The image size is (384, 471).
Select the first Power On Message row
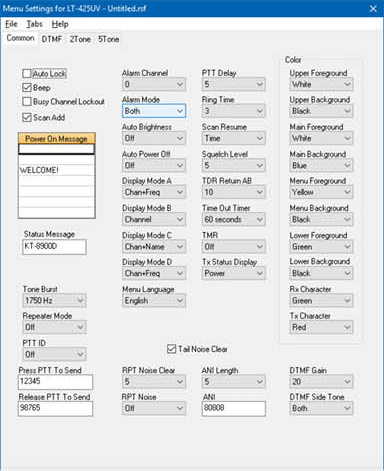click(x=56, y=149)
